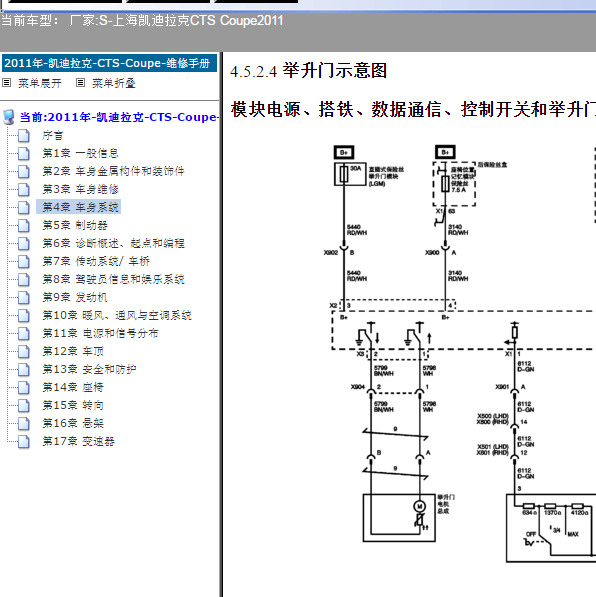
Task: Click page icon beside 第11章
Action: tap(24, 333)
